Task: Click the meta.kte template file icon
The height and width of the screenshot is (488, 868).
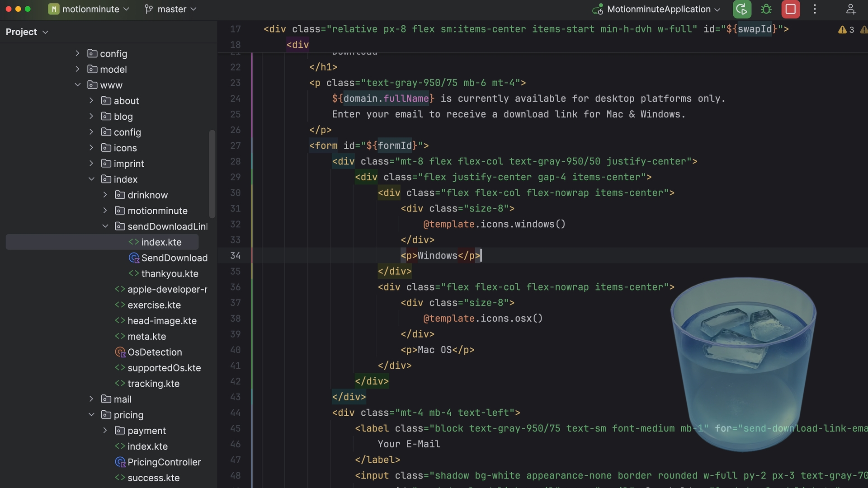Action: (x=120, y=336)
